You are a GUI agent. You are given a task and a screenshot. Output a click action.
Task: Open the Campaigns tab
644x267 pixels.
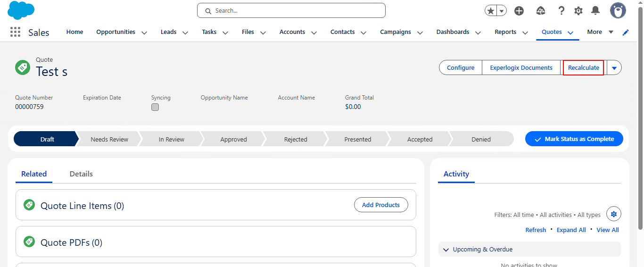tap(396, 32)
